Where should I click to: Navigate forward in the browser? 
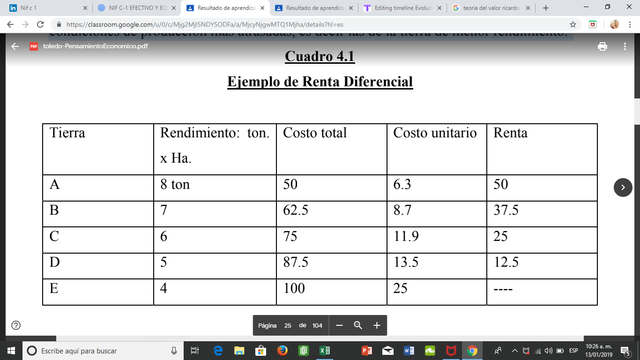click(25, 24)
